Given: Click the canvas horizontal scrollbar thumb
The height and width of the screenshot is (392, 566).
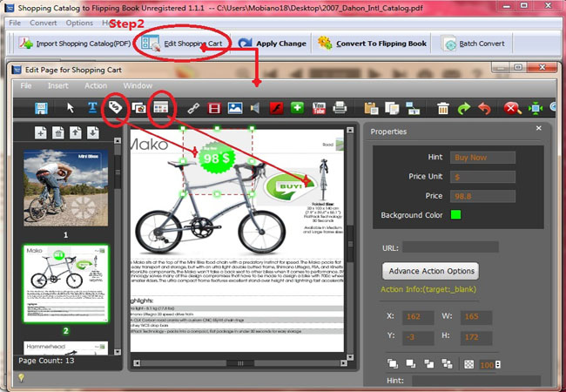Looking at the screenshot, I should [240, 363].
